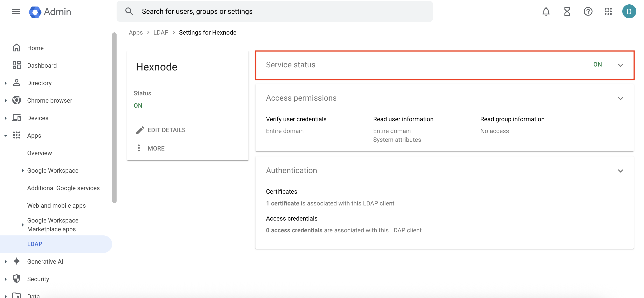Expand the Generative AI tree arrow
Image resolution: width=644 pixels, height=298 pixels.
6,261
